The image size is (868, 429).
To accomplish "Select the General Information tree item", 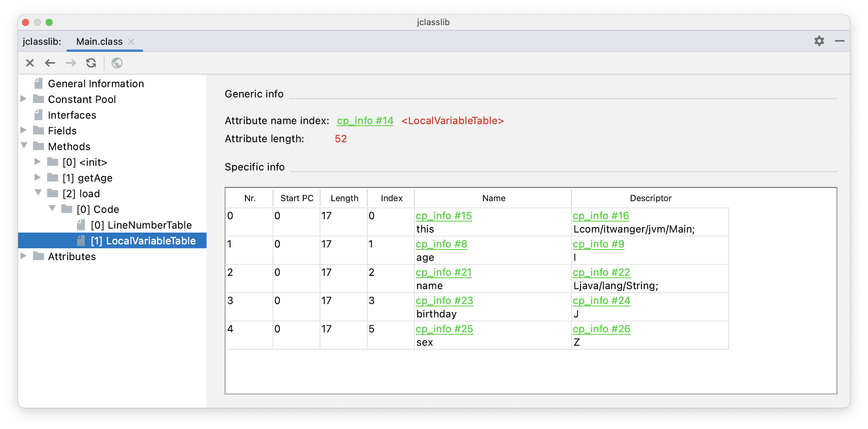I will (96, 84).
